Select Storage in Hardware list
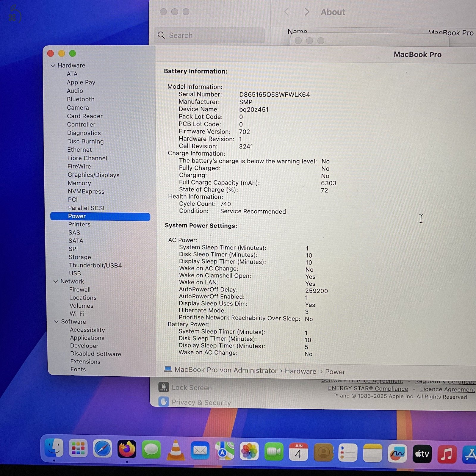The width and height of the screenshot is (476, 476). point(80,257)
